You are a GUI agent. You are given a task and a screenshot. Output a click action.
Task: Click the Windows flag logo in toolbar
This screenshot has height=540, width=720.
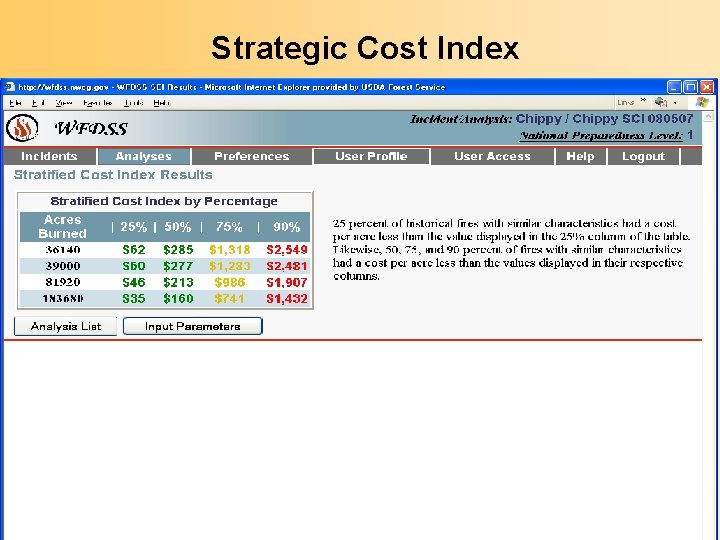pos(702,102)
